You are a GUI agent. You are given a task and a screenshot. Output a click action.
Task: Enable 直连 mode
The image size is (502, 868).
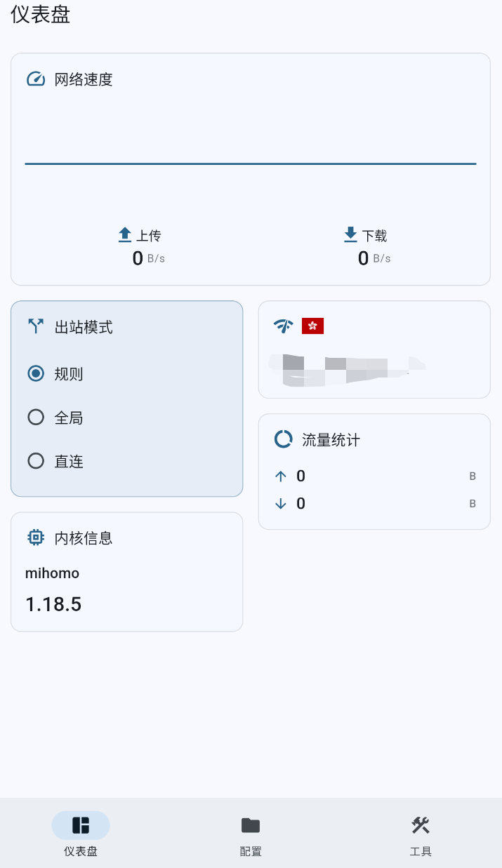pos(36,461)
